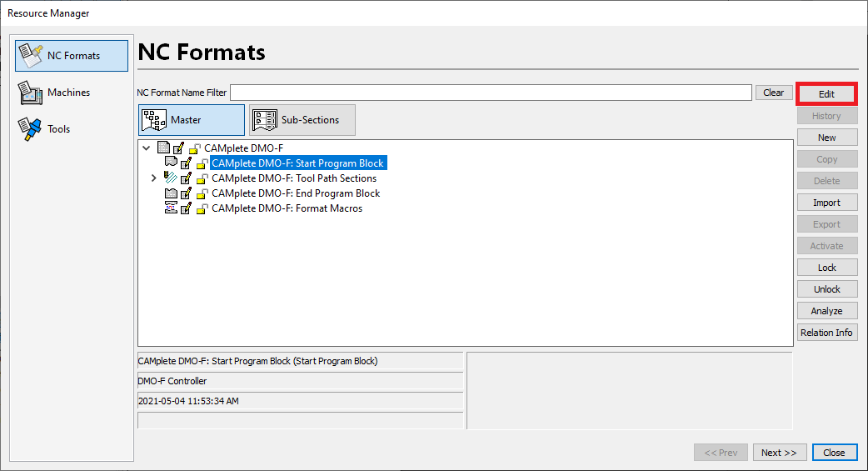Collapse the CAMplete DMO-F tree node
This screenshot has height=471, width=868.
coord(146,148)
